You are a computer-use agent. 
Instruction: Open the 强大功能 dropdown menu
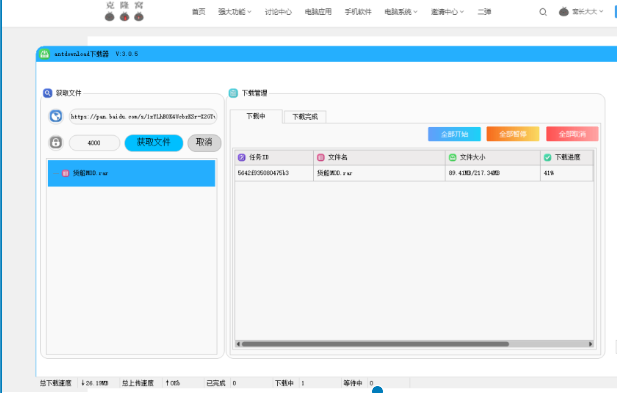pyautogui.click(x=235, y=12)
